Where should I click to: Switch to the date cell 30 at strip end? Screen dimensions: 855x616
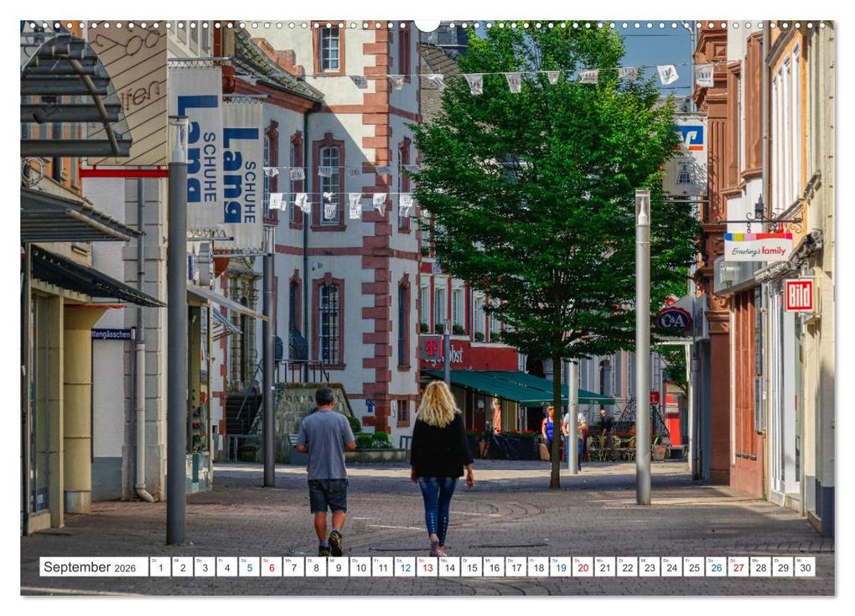(804, 569)
